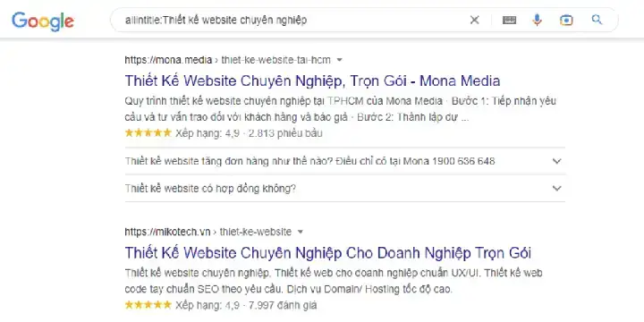Screen dimensions: 644x322
Task: Open the Google logo homepage link
Action: tap(43, 21)
